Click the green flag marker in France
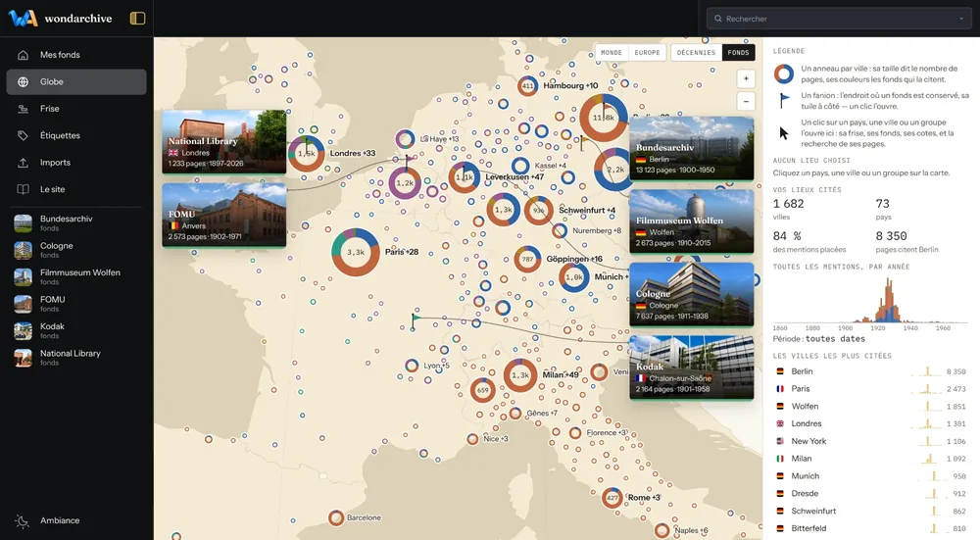 415,320
